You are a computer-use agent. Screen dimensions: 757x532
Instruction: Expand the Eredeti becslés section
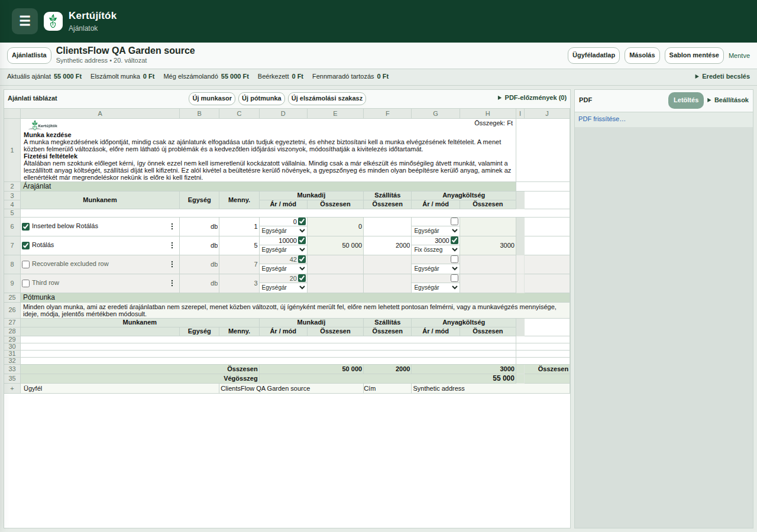[x=722, y=76]
